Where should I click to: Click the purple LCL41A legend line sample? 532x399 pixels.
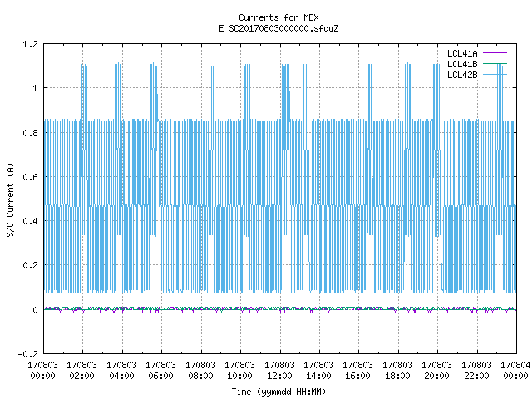click(x=495, y=53)
